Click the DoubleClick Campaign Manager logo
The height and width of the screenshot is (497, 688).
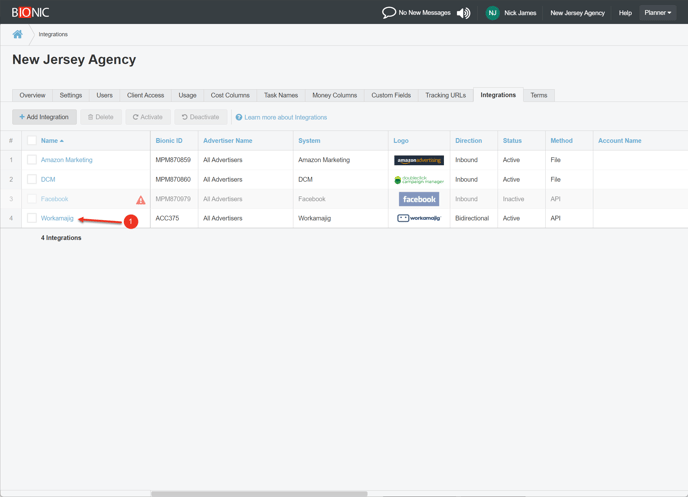point(419,179)
